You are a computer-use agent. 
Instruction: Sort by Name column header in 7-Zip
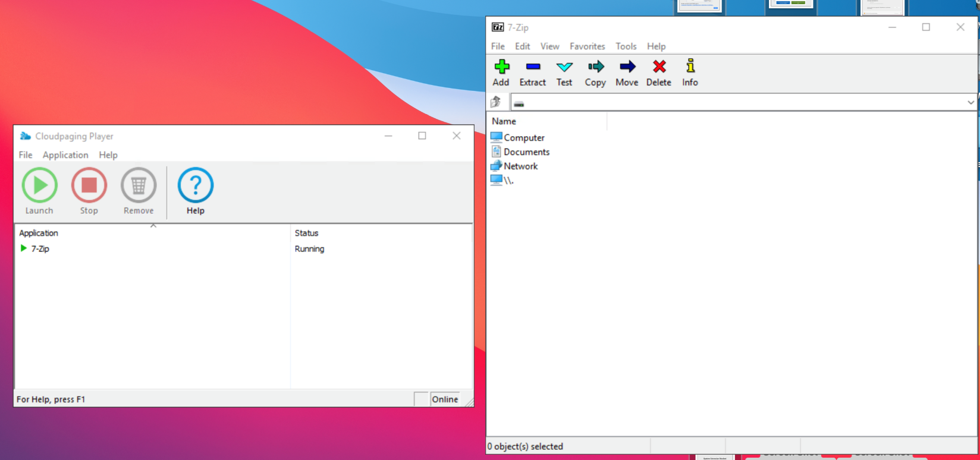click(x=547, y=121)
